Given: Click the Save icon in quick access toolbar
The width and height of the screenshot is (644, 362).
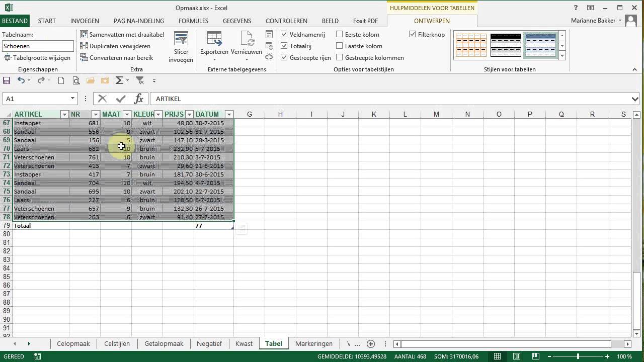Looking at the screenshot, I should (x=7, y=80).
